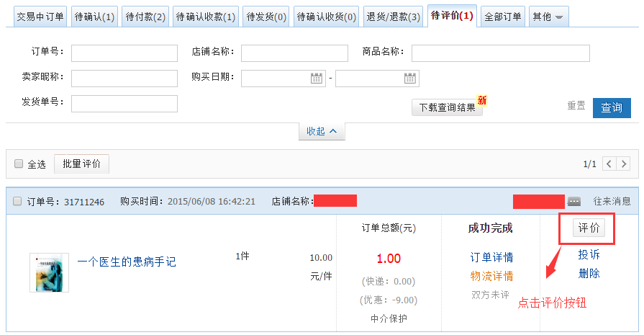
Task: Go to previous page arrow
Action: click(609, 164)
